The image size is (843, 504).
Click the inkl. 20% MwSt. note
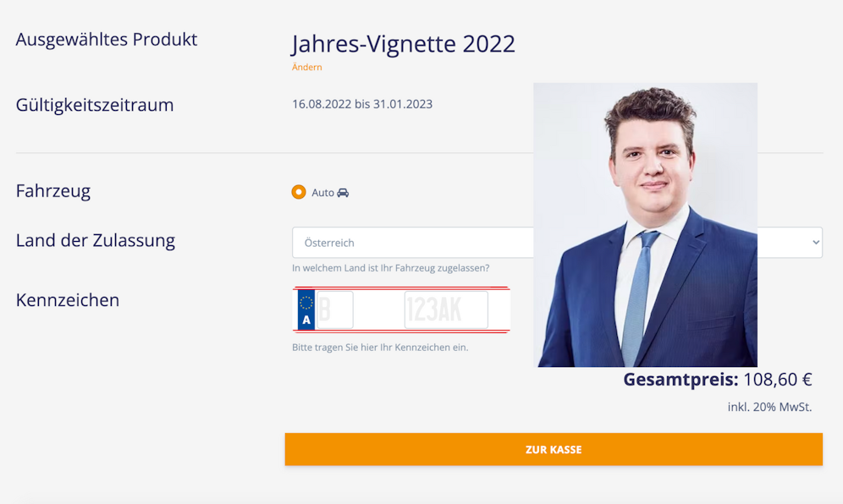pyautogui.click(x=769, y=407)
